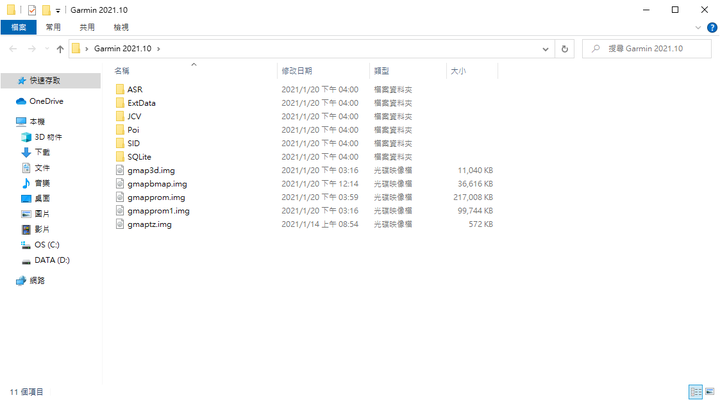Click the OneDrive cloud icon

pyautogui.click(x=21, y=101)
